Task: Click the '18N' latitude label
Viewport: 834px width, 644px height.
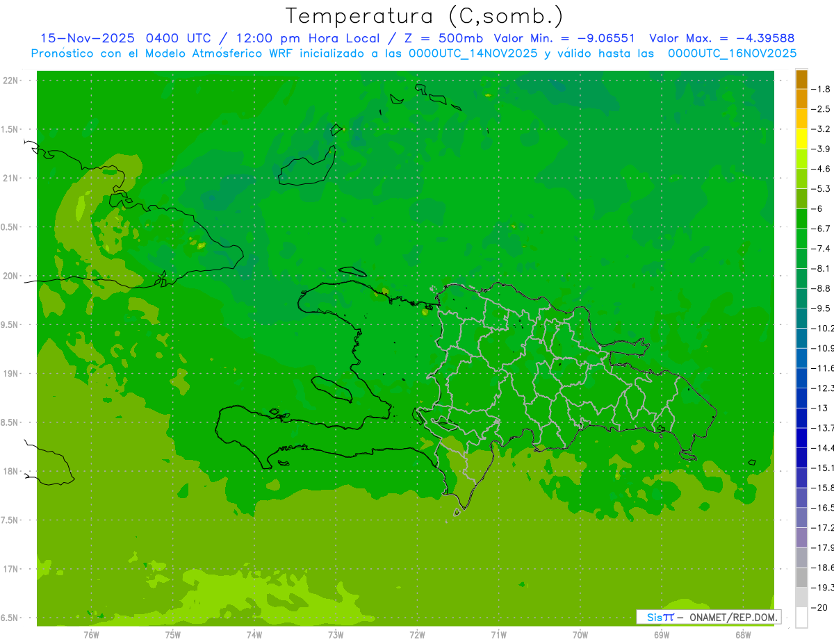Action: pyautogui.click(x=10, y=471)
